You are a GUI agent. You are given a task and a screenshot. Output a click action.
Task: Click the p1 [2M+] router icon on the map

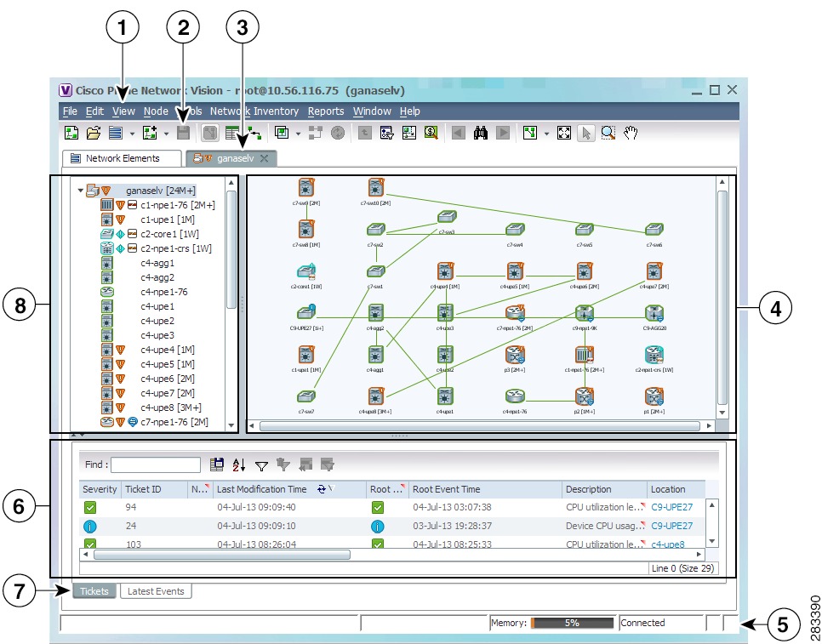(654, 396)
